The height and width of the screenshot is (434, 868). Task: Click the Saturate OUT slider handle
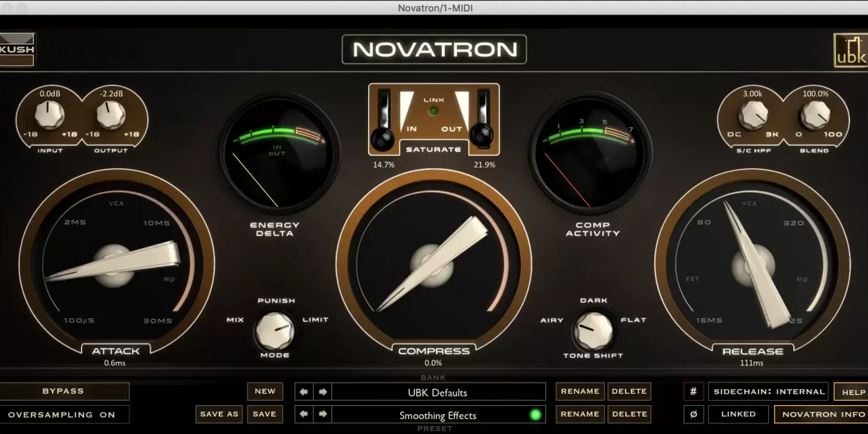481,135
